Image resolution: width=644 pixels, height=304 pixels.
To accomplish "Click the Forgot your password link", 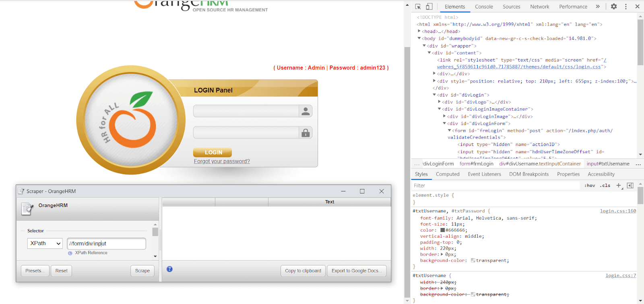I will pyautogui.click(x=222, y=161).
